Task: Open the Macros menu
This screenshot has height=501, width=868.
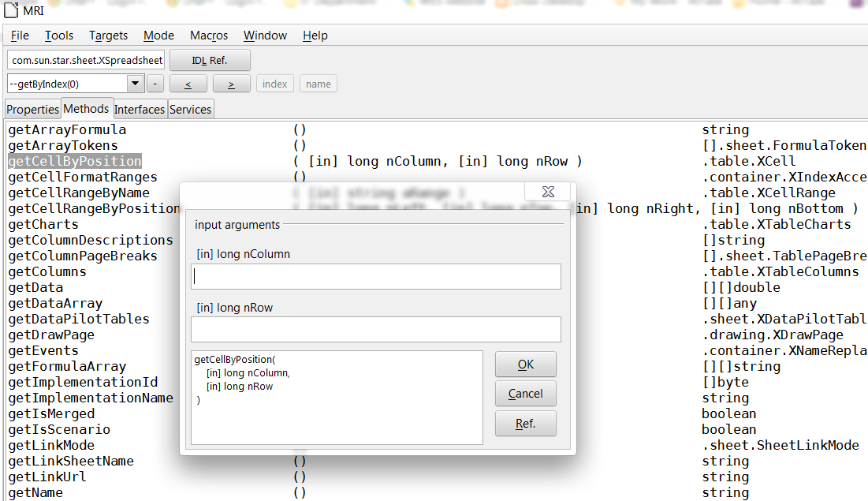Action: point(209,36)
